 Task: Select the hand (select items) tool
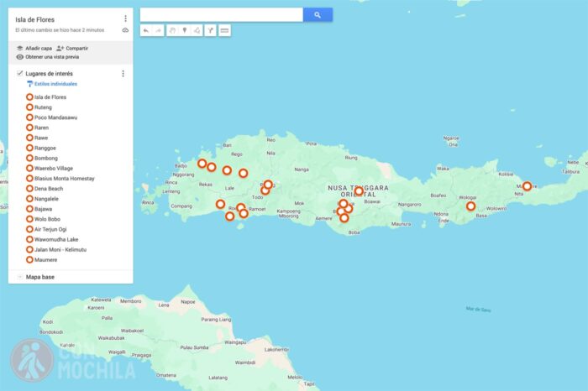click(172, 31)
